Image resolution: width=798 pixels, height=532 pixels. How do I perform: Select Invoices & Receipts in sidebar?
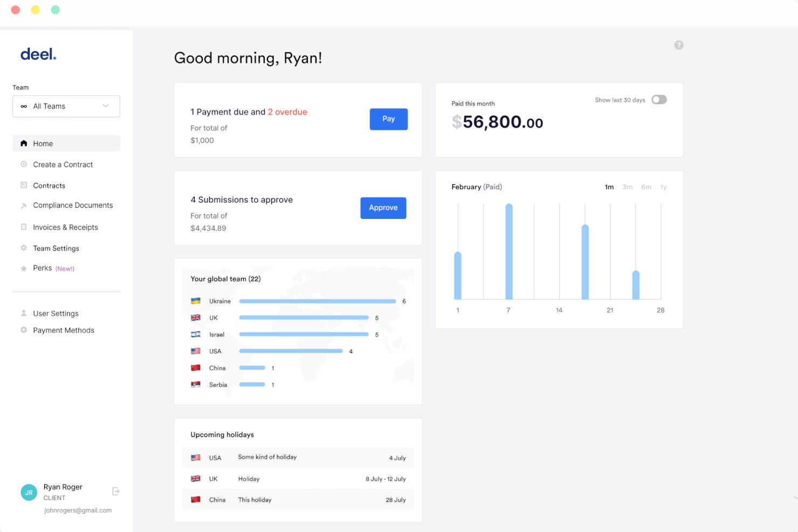coord(24,227)
